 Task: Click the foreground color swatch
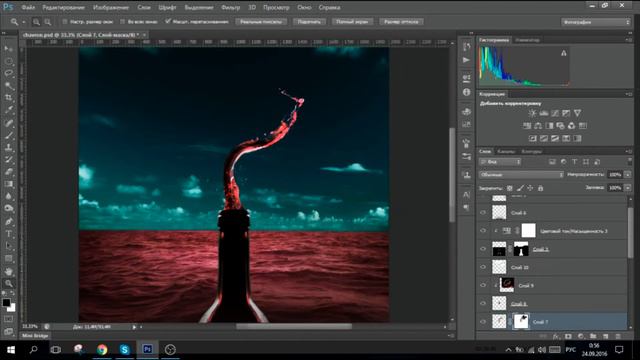6,303
